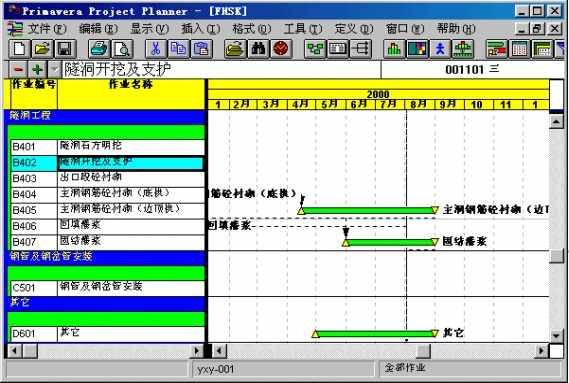
Task: Click the red clock Schedule icon
Action: pyautogui.click(x=281, y=49)
